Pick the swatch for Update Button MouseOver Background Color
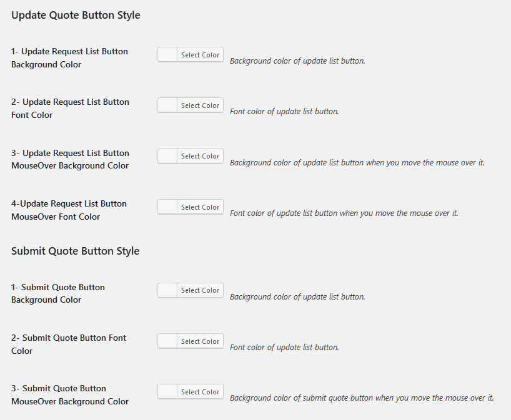 [x=167, y=156]
